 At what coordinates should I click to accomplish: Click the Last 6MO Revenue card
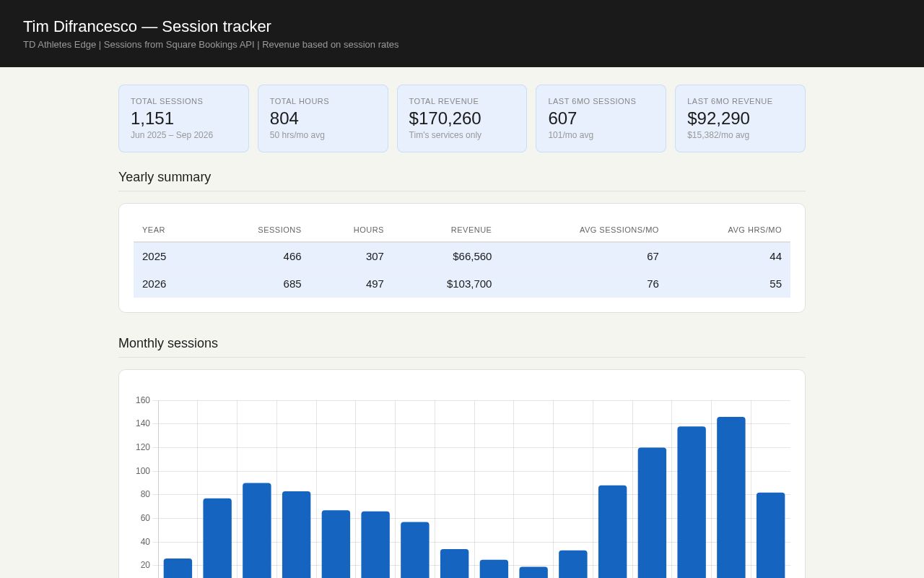tap(740, 118)
